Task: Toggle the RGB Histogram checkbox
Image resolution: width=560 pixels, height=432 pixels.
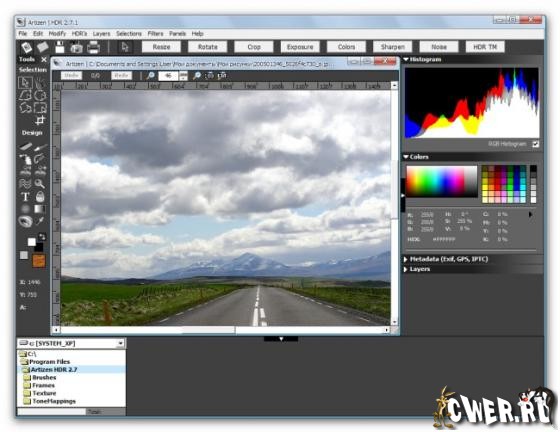Action: click(x=535, y=144)
